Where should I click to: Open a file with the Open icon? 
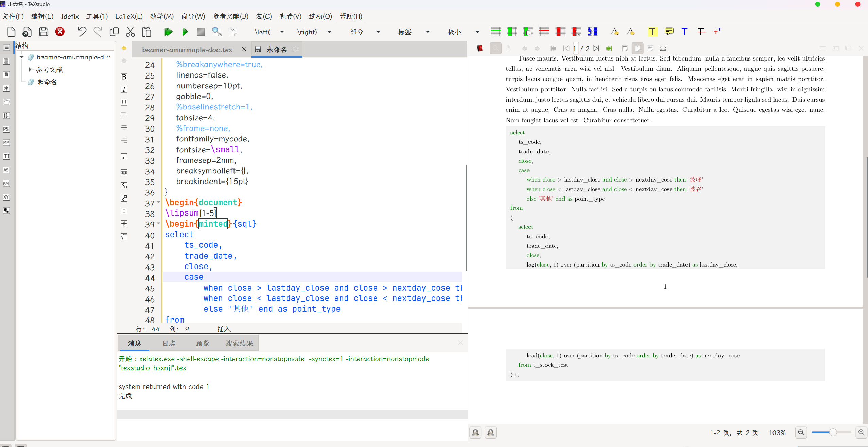(x=27, y=32)
